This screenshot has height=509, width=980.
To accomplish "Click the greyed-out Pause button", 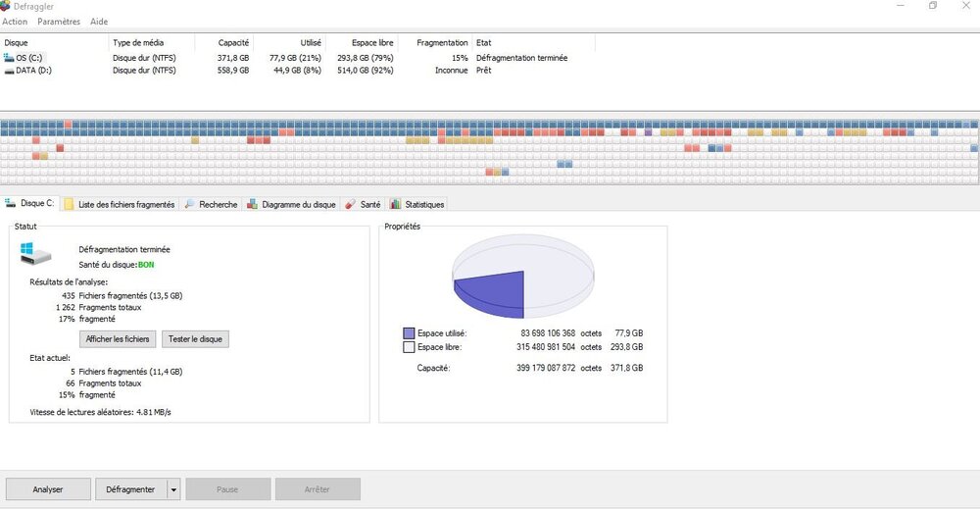I will pyautogui.click(x=227, y=489).
